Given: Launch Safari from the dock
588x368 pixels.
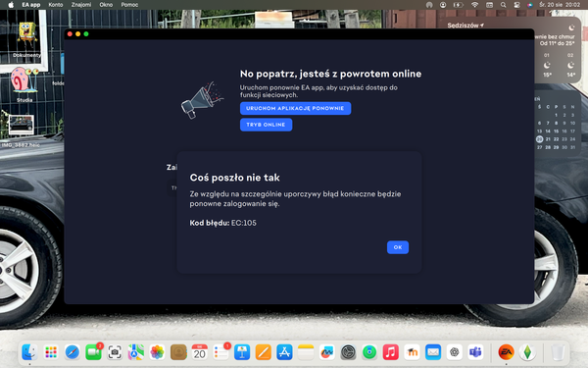Looking at the screenshot, I should pyautogui.click(x=72, y=352).
